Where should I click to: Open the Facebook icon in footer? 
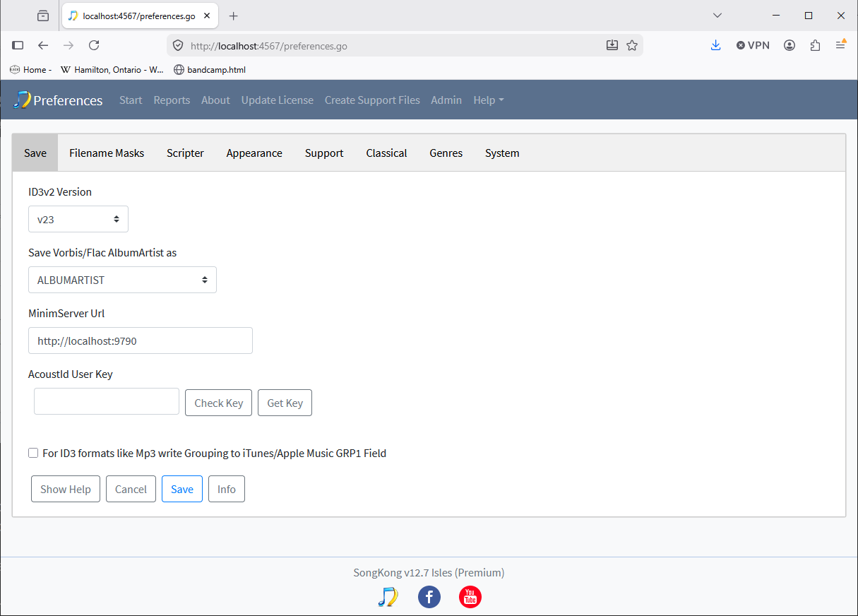pyautogui.click(x=429, y=597)
